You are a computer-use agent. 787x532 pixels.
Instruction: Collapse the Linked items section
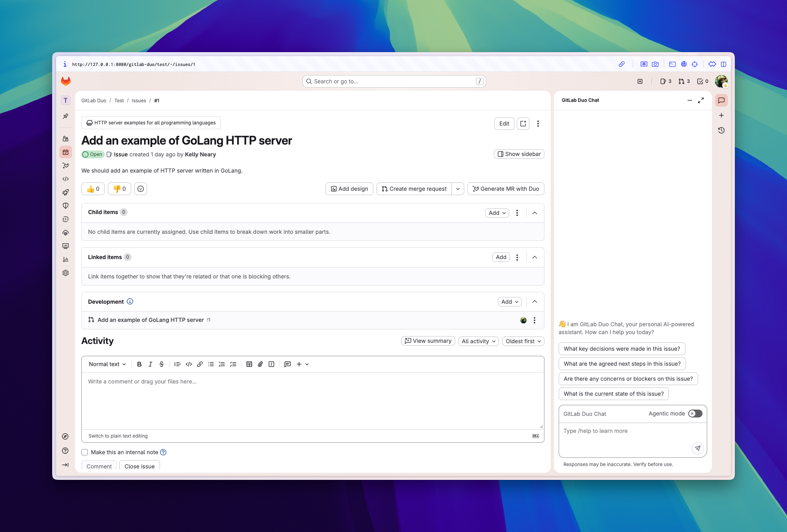[535, 257]
